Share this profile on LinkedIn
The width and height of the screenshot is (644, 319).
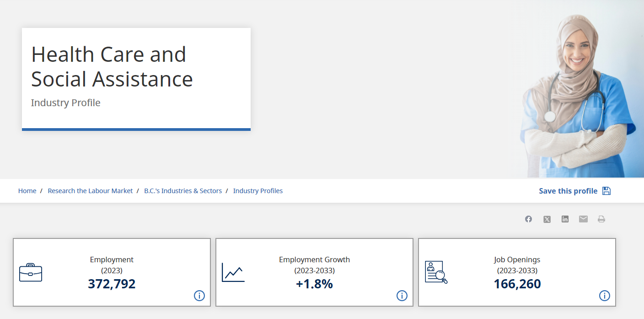coord(565,219)
